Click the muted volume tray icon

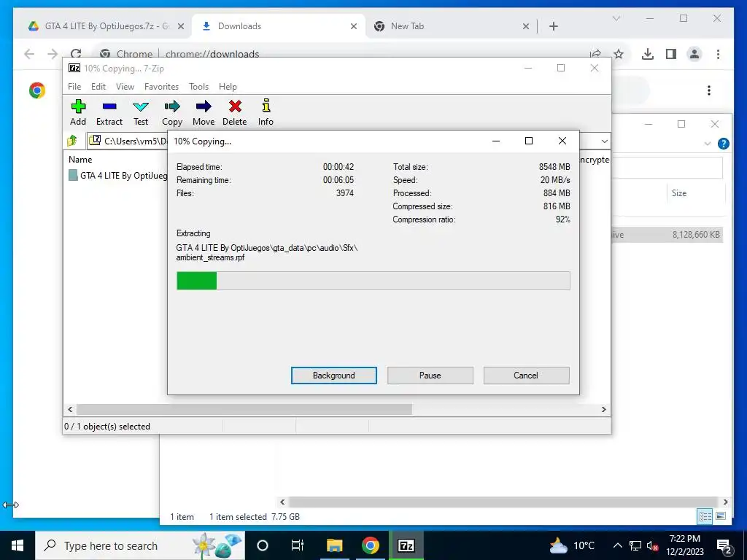[653, 545]
